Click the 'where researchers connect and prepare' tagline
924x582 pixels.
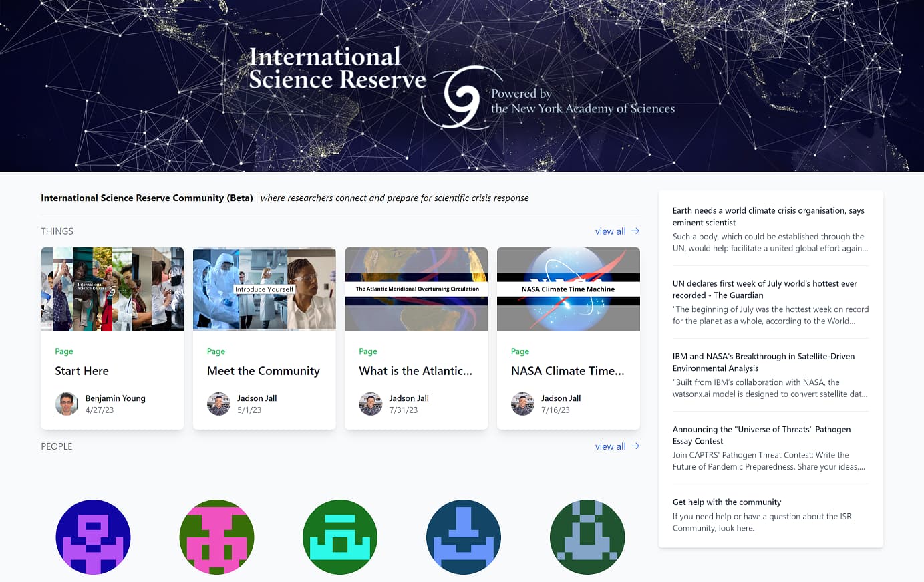[x=395, y=198]
